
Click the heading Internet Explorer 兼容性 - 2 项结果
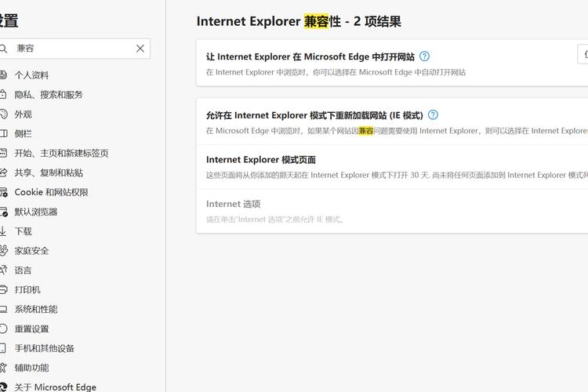(299, 21)
